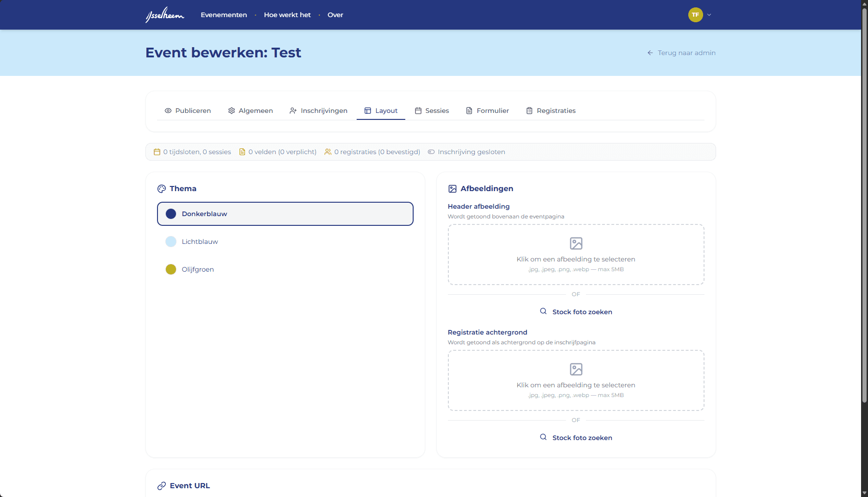Click 'Inschrijving gesloten' status text

(472, 152)
